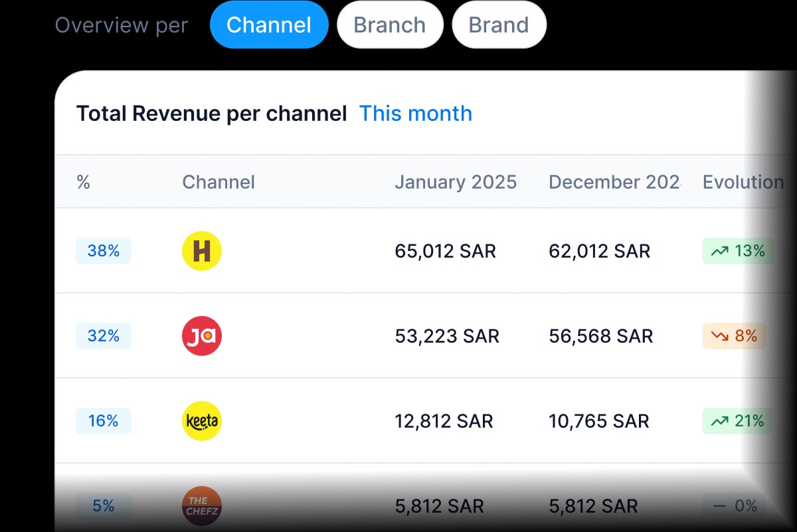Click the 56,568 SAR value
Image resolution: width=797 pixels, height=532 pixels.
point(601,336)
